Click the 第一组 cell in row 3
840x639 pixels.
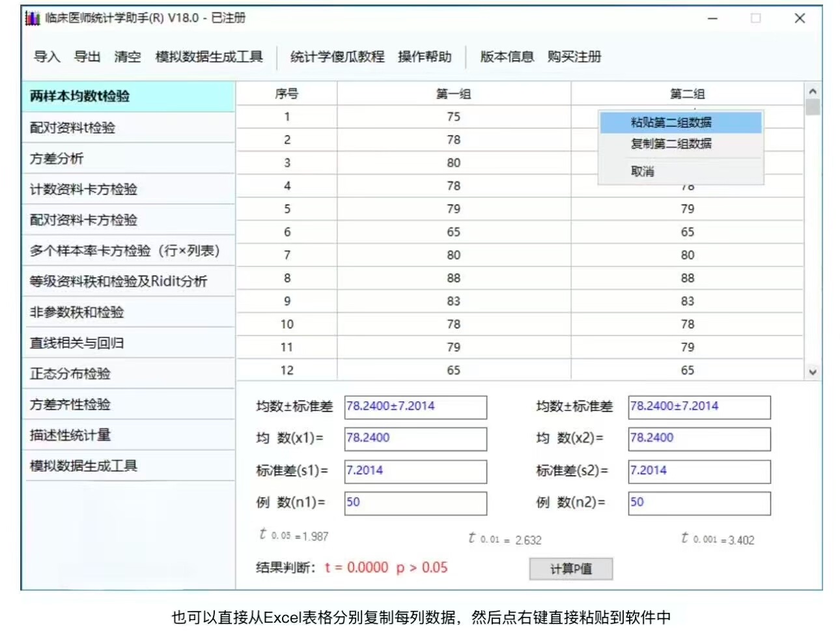(x=454, y=163)
